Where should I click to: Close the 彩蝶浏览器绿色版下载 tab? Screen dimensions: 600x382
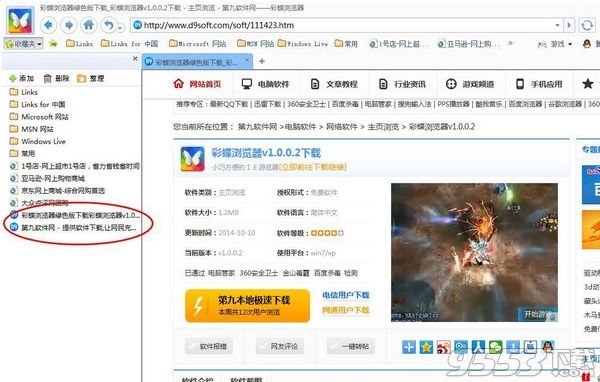247,60
